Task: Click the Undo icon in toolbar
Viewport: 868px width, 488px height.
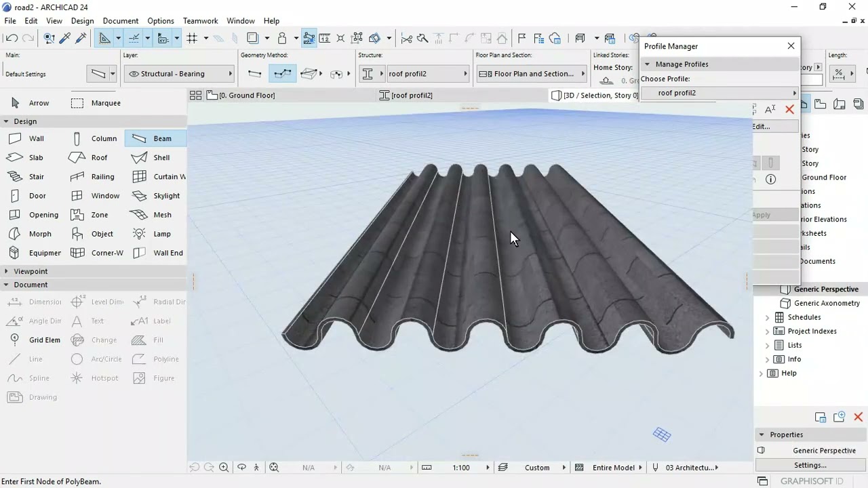Action: [x=12, y=38]
